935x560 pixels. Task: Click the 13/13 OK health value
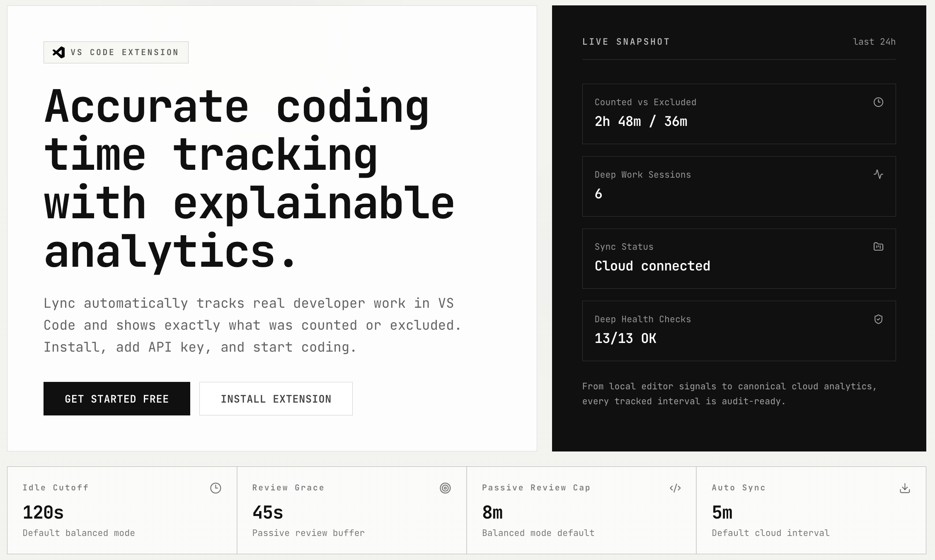625,338
